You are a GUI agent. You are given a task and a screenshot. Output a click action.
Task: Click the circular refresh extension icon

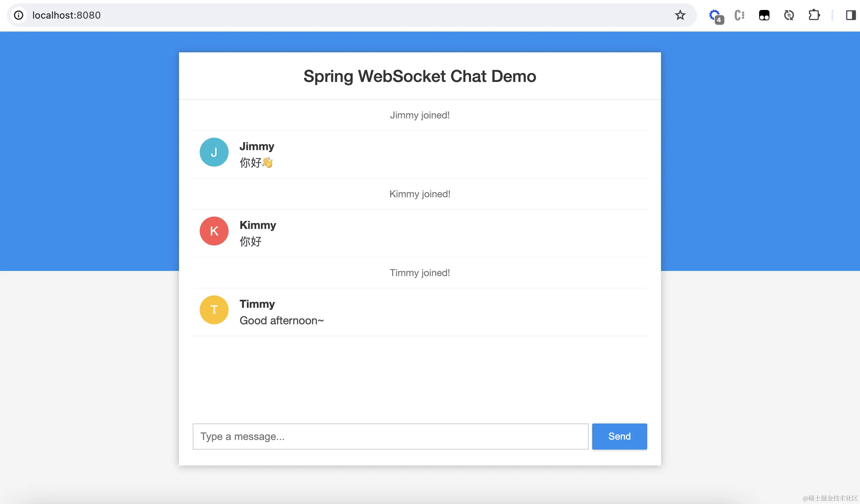pos(789,15)
